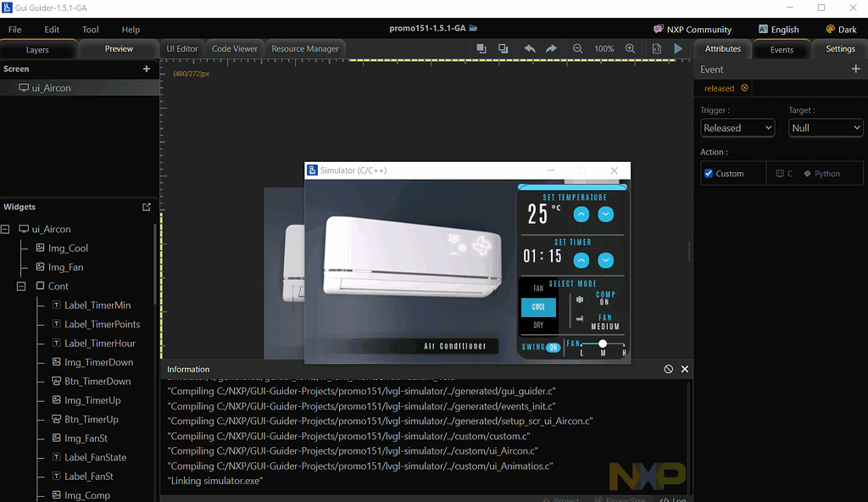Image resolution: width=868 pixels, height=502 pixels.
Task: Redo the last undone action
Action: coord(549,48)
